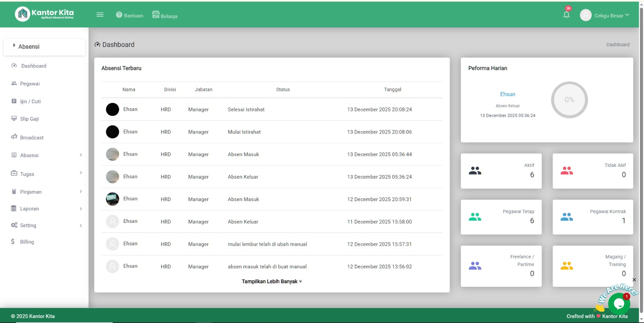Click the Tanggal column header
Screen dimensions: 644x323
pyautogui.click(x=392, y=90)
